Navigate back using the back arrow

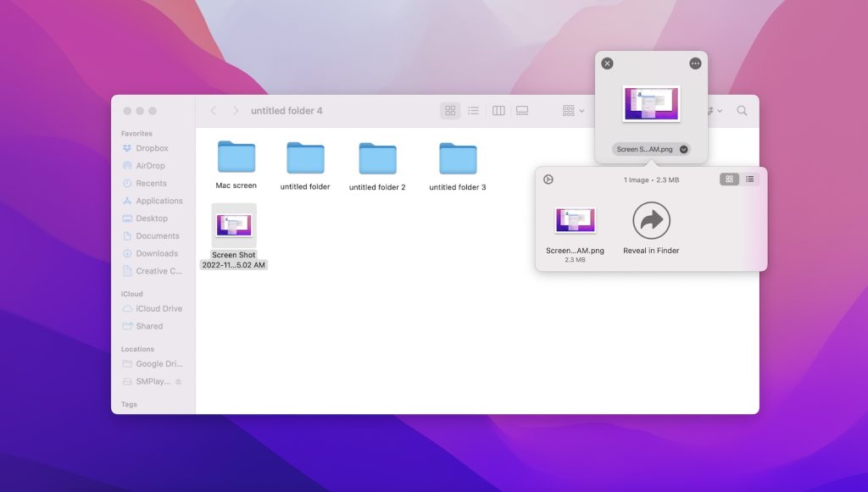coord(213,110)
